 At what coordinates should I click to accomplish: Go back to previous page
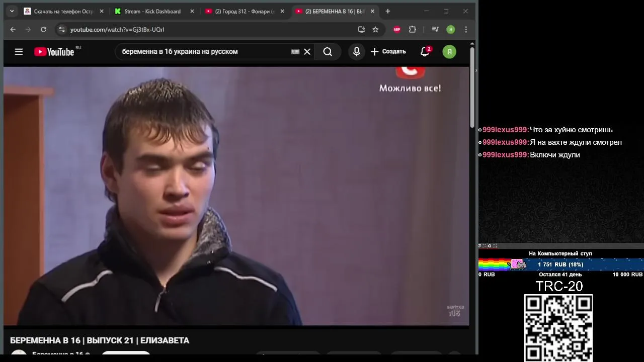(13, 30)
